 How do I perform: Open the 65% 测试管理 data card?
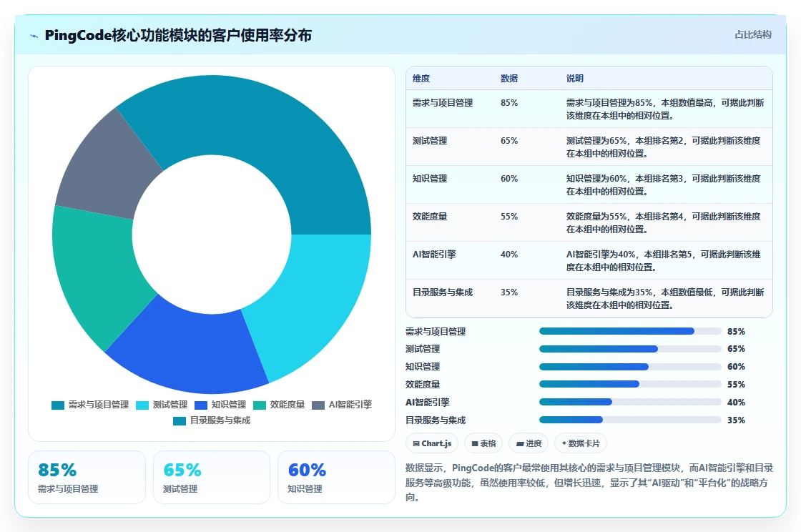[212, 478]
